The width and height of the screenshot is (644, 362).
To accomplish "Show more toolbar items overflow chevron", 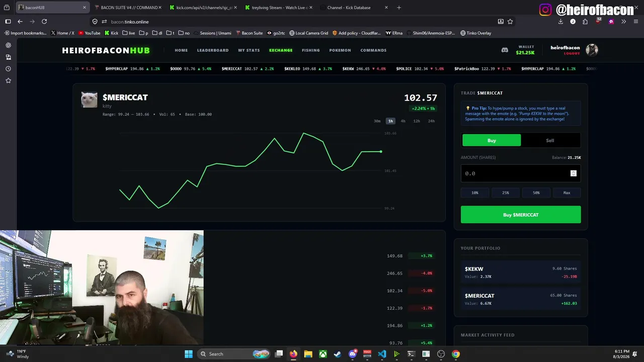I will [x=623, y=22].
